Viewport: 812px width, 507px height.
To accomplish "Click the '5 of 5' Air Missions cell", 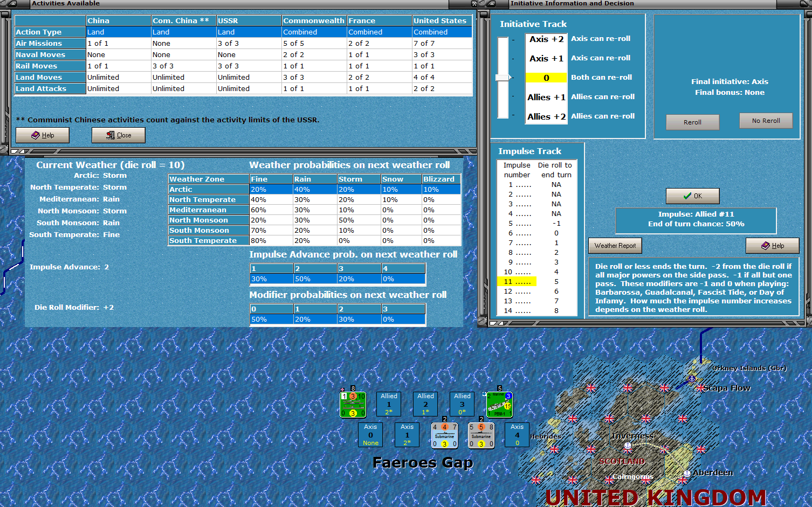I will pos(314,44).
